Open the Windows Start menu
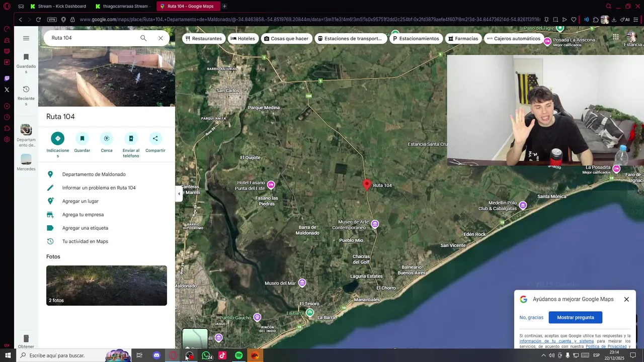Viewport: 644px width, 362px height. pos(8,355)
